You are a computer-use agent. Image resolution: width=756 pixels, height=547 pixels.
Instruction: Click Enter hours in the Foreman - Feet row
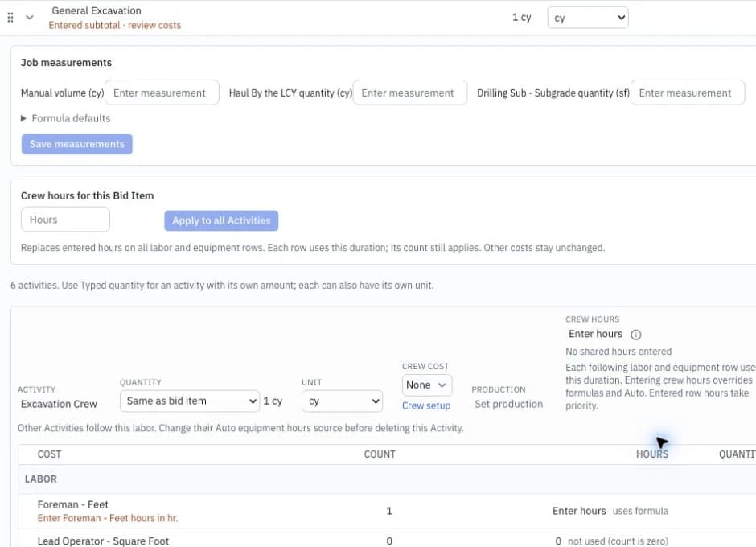579,511
